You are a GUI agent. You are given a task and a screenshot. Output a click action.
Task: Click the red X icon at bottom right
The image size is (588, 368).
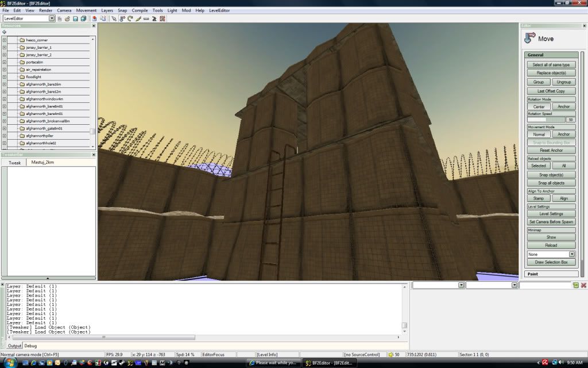click(x=583, y=285)
